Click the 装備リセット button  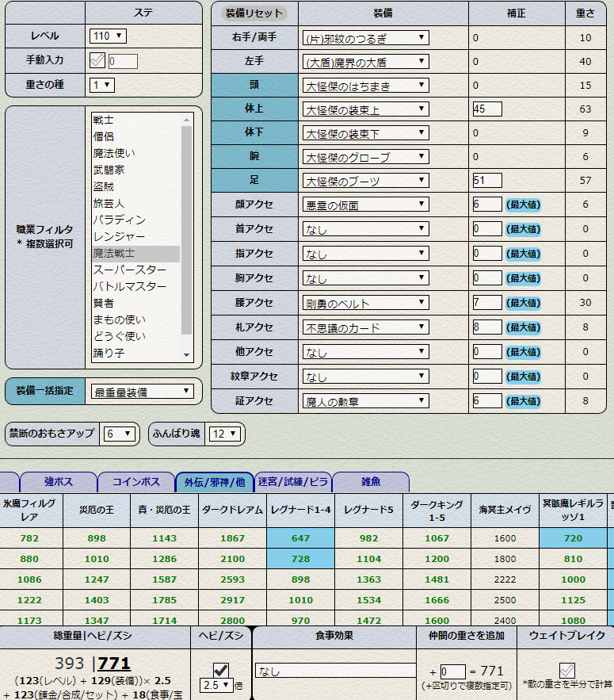click(x=254, y=13)
